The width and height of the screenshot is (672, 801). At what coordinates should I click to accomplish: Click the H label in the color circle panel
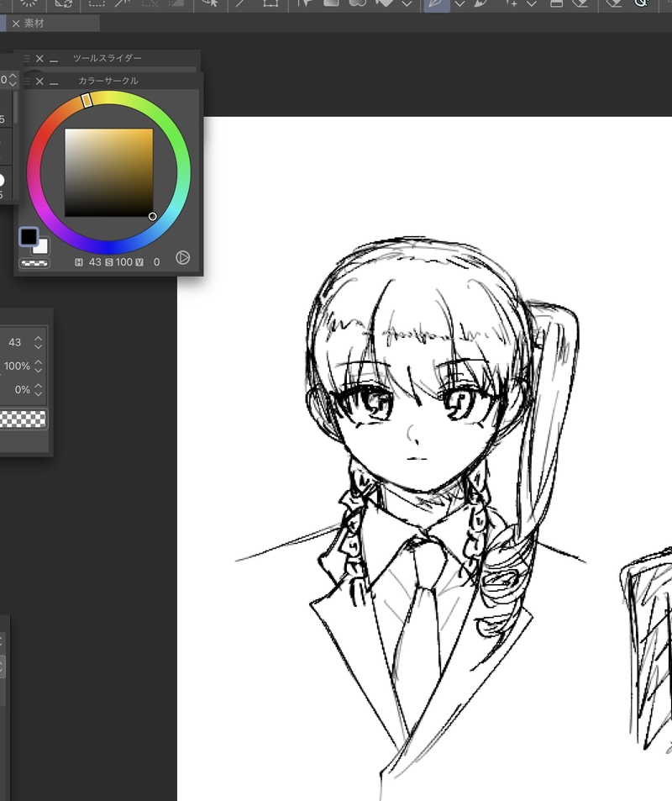[x=79, y=262]
